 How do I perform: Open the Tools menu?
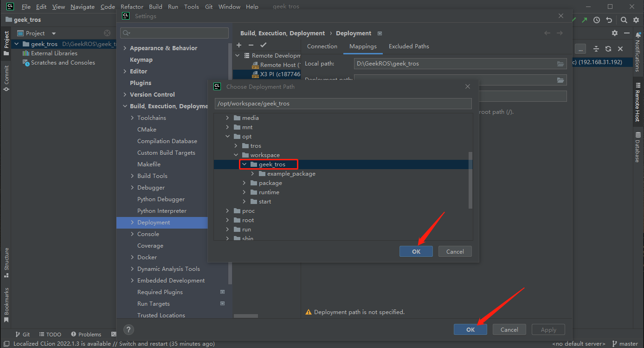point(192,7)
